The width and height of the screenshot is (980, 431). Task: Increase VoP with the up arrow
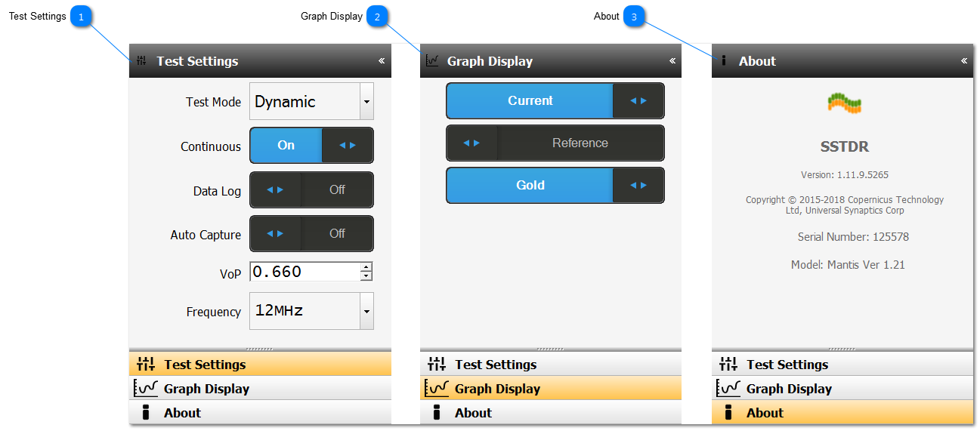tap(366, 267)
